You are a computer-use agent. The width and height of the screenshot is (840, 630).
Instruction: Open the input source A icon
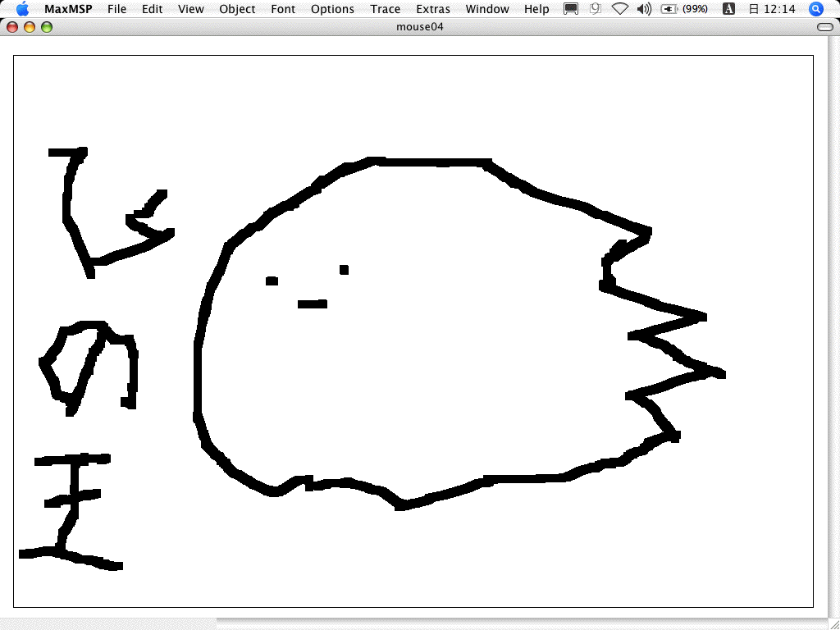pyautogui.click(x=728, y=8)
